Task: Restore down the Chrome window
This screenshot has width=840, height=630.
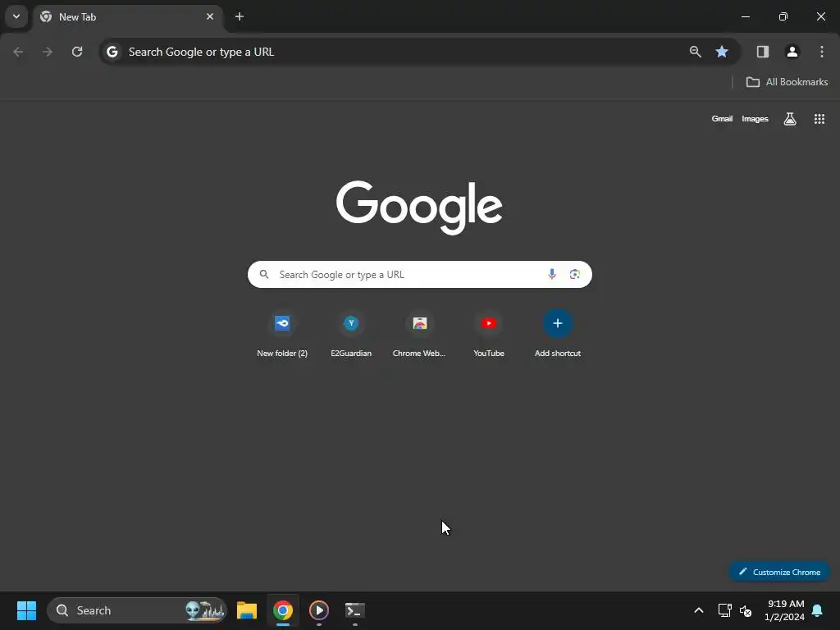Action: tap(783, 16)
